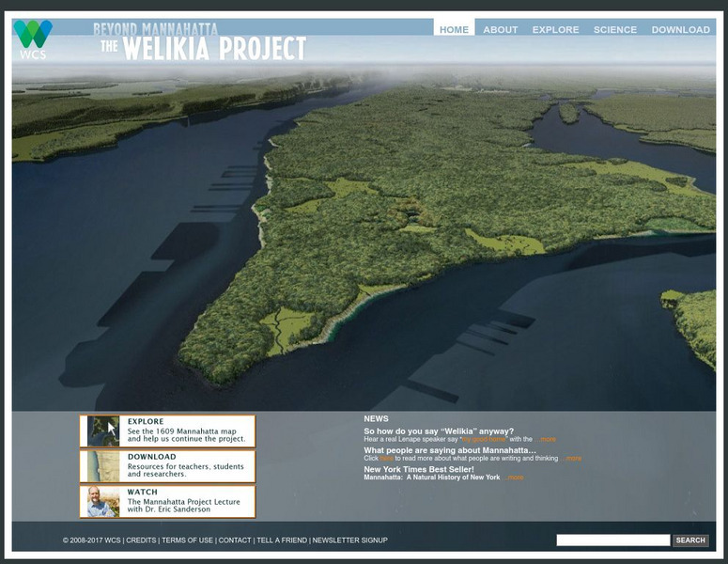Click the WCS logo

33,39
